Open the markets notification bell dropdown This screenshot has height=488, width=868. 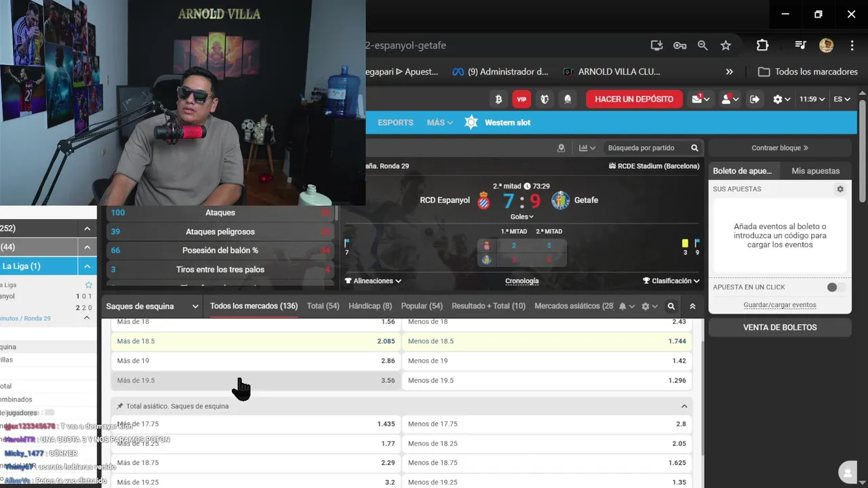click(627, 306)
